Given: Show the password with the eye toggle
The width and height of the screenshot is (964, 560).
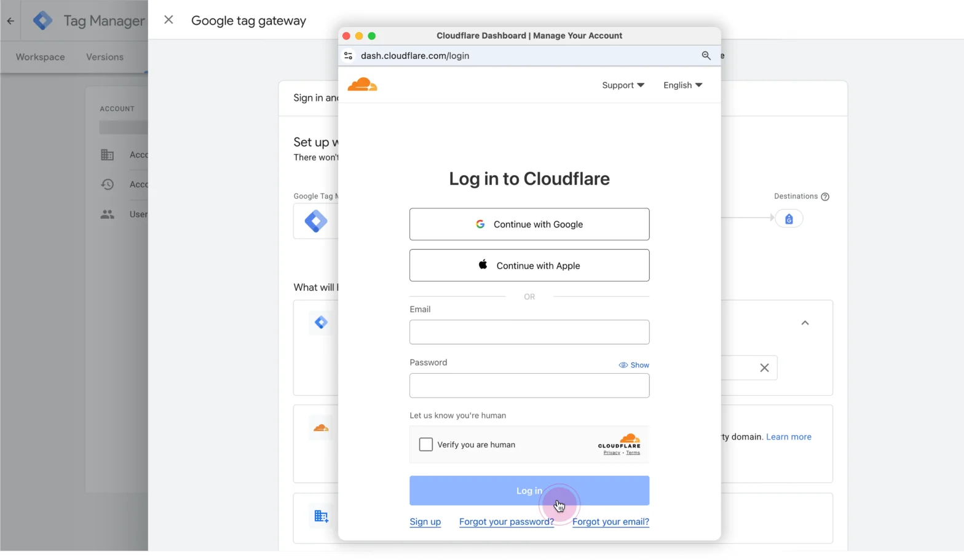Looking at the screenshot, I should click(x=634, y=365).
